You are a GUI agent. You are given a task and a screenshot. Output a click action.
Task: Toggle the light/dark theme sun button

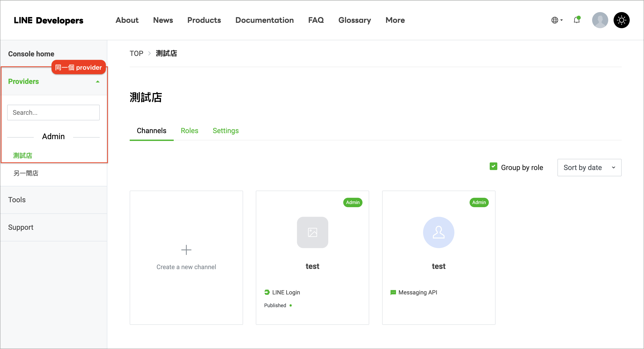(621, 20)
